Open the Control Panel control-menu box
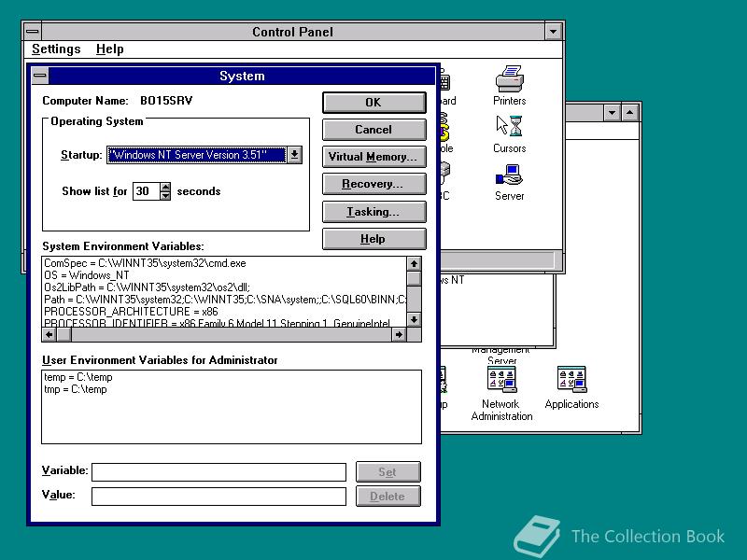Viewport: 747px width, 560px height. (33, 32)
